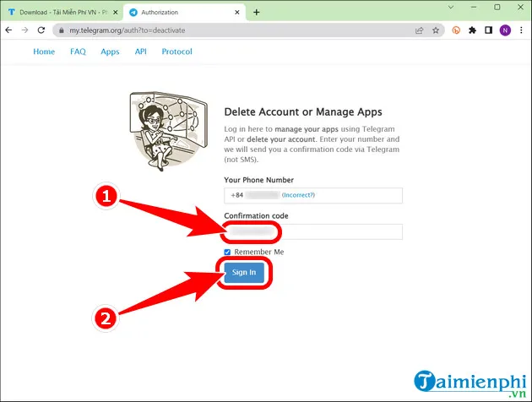
Task: Close the Download - Tải Miễn Phí VN tab
Action: point(116,12)
